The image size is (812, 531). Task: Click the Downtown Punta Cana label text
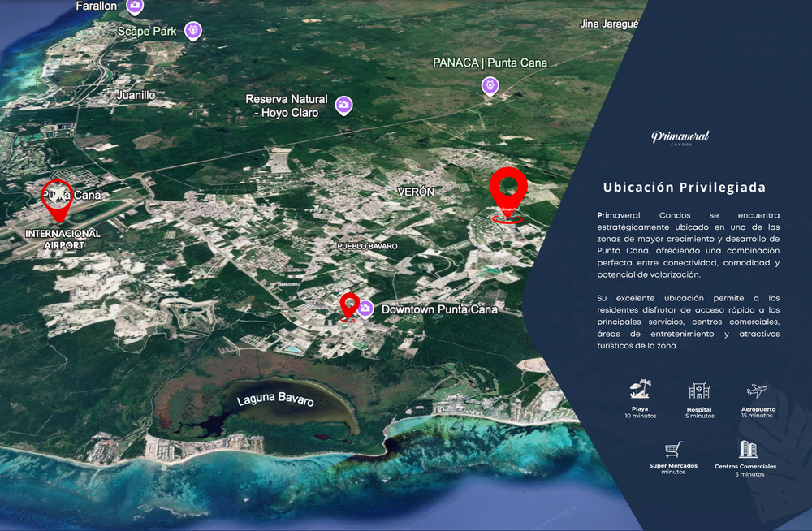pyautogui.click(x=439, y=309)
